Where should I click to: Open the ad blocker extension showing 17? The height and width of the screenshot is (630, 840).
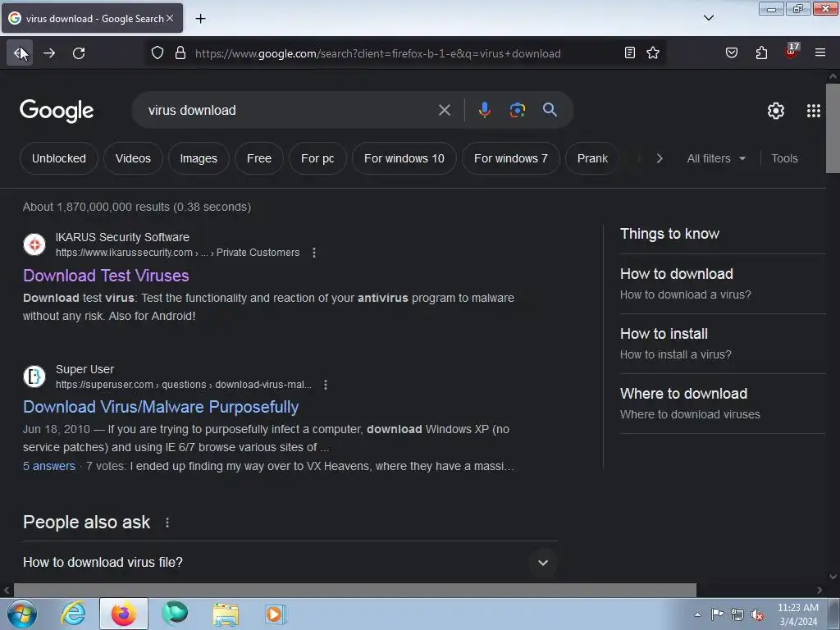tap(792, 52)
